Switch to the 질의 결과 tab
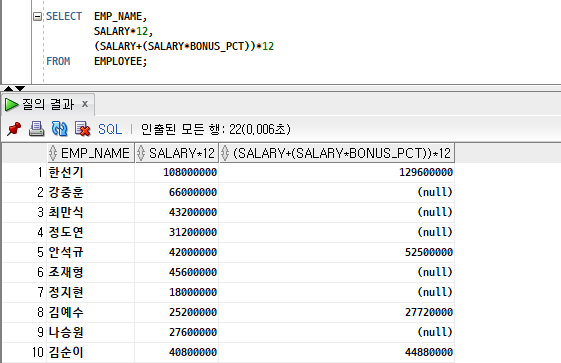The height and width of the screenshot is (363, 561). (48, 104)
